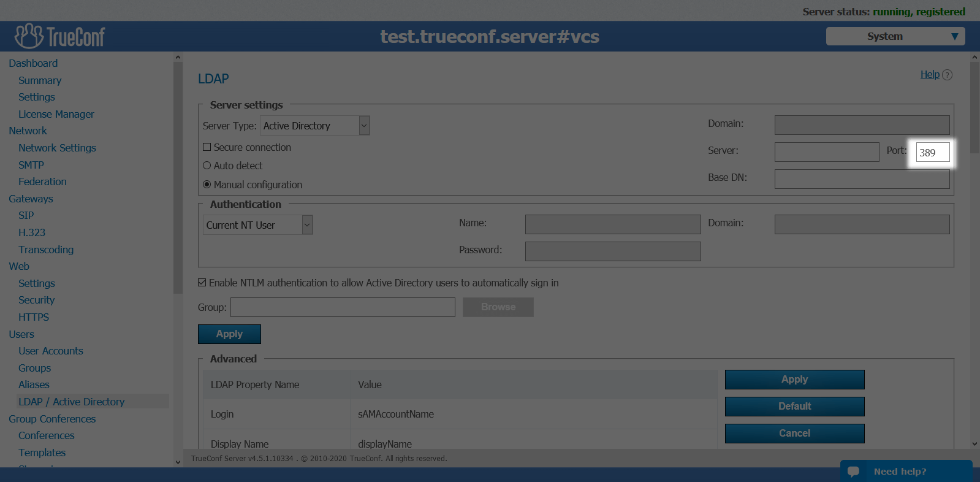The image size is (980, 482).
Task: Go to Transcoding settings
Action: tap(46, 250)
